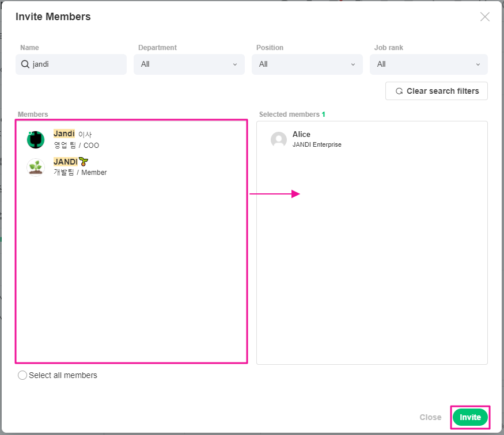Click the search magnifier icon in Name field
Screen dimensions: 504x435
(x=25, y=64)
